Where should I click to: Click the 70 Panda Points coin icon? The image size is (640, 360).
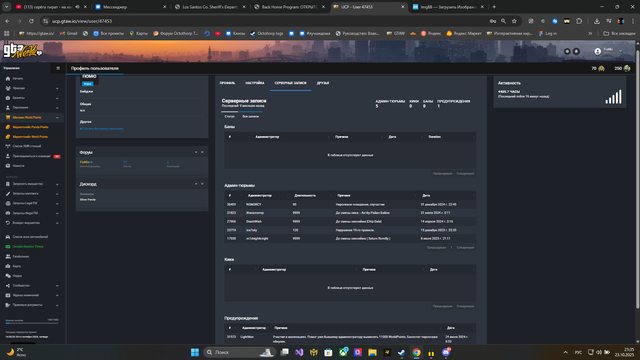click(x=601, y=69)
